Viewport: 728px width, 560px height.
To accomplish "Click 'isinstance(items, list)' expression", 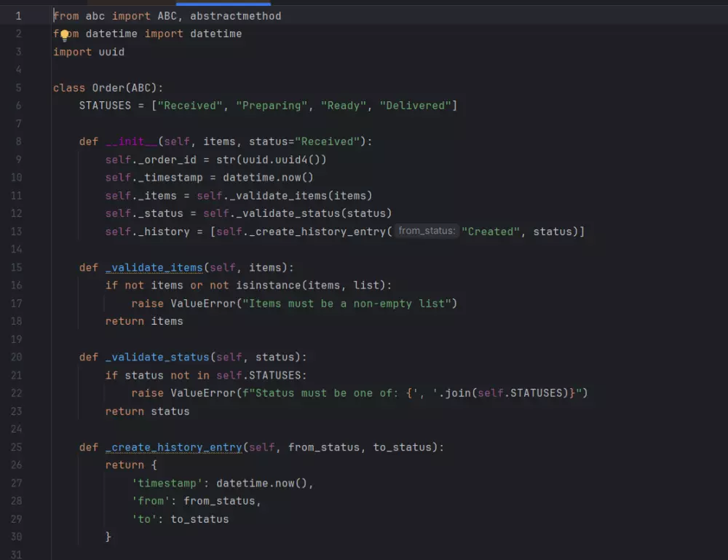I will pyautogui.click(x=311, y=285).
